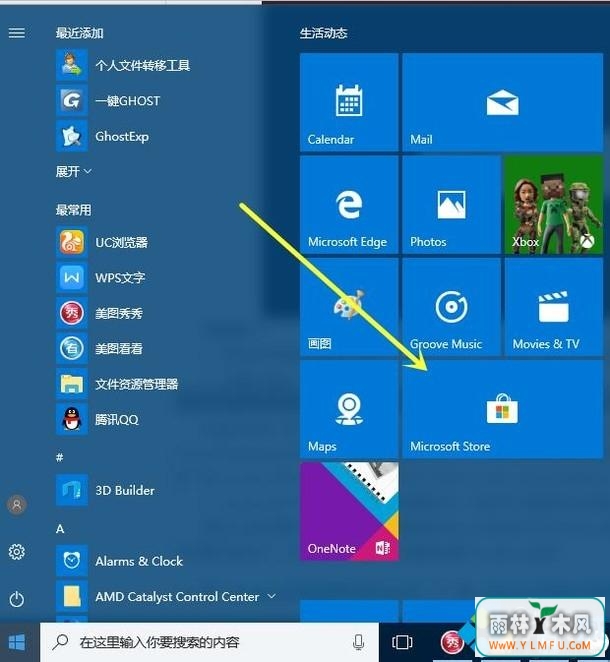
Task: Launch the Groove Music tile
Action: tap(451, 307)
